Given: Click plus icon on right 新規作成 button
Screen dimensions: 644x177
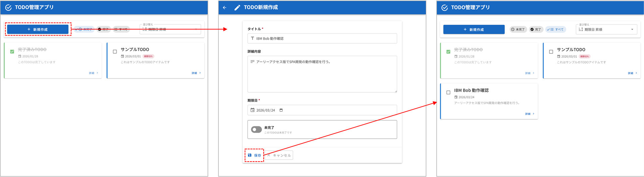Looking at the screenshot, I should [x=465, y=30].
